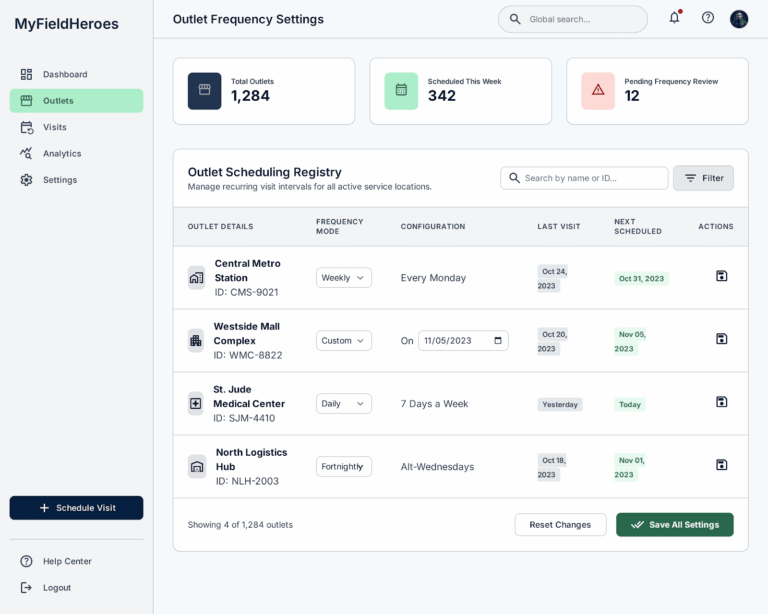This screenshot has width=768, height=614.
Task: Save icon for St. Jude Medical Center
Action: tap(721, 402)
